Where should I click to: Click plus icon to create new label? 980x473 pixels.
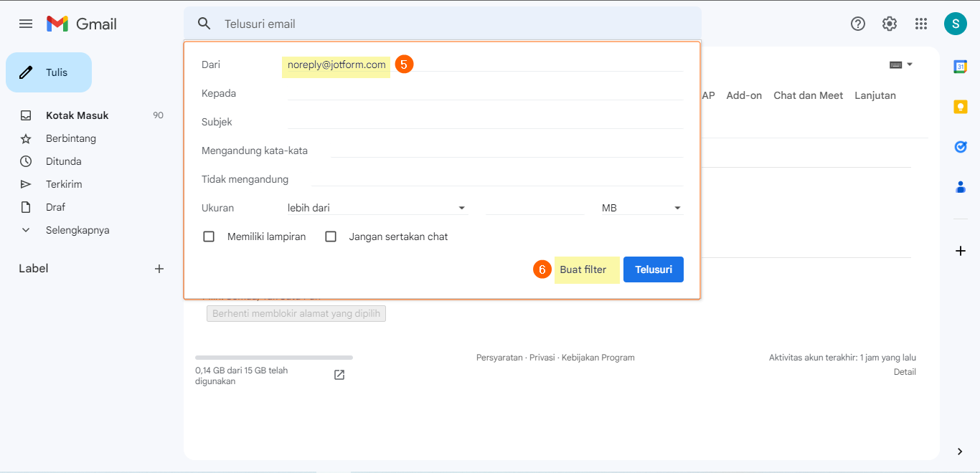point(159,269)
